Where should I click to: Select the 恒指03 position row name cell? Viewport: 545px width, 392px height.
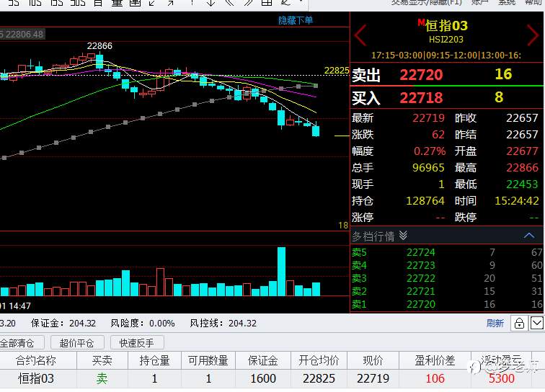click(36, 378)
